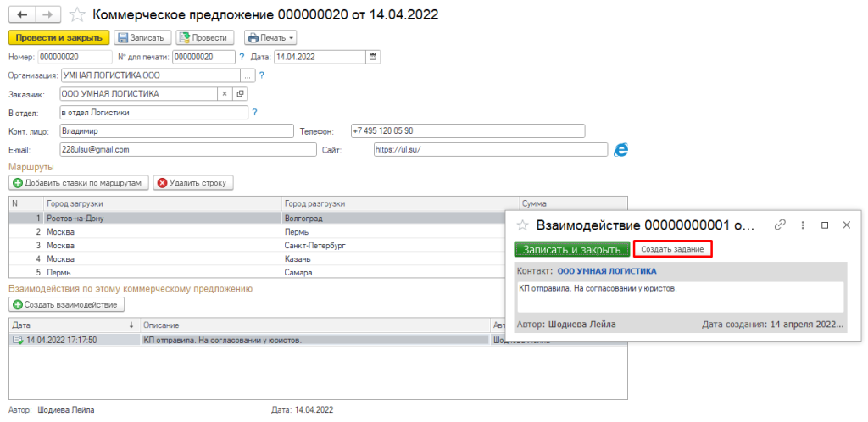Click Создать задание button
The image size is (868, 422).
[672, 249]
